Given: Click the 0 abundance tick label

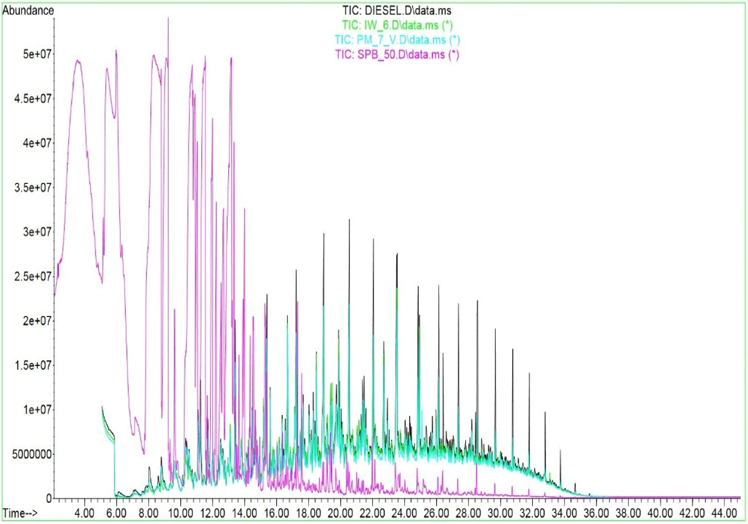Looking at the screenshot, I should click(48, 498).
